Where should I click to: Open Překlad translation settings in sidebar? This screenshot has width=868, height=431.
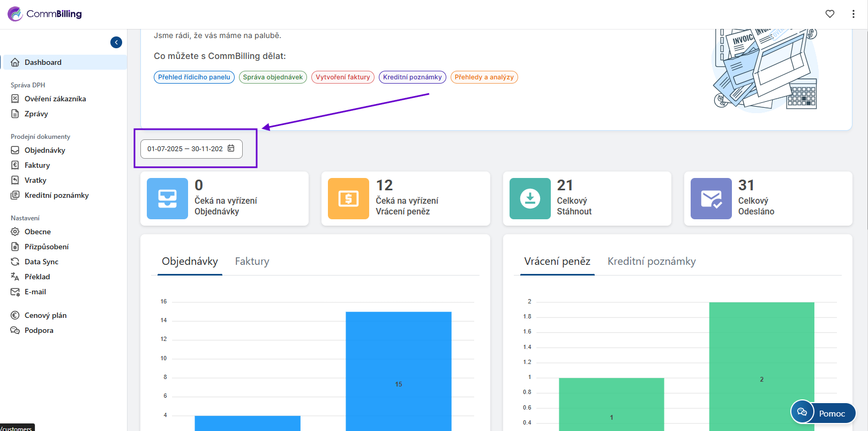coord(37,277)
